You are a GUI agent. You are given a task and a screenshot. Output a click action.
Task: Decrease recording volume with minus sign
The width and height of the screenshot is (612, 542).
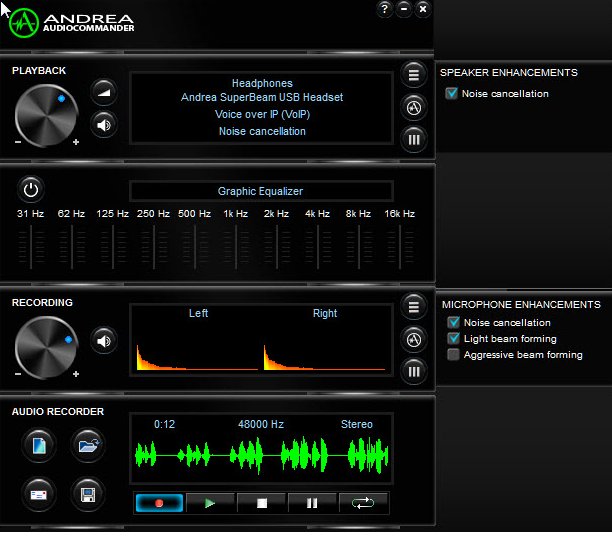(18, 374)
